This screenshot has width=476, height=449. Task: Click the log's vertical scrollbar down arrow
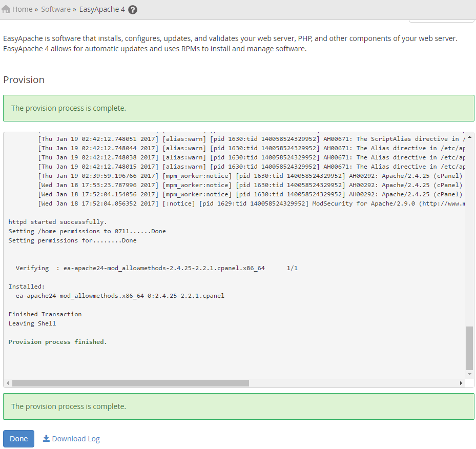point(469,374)
